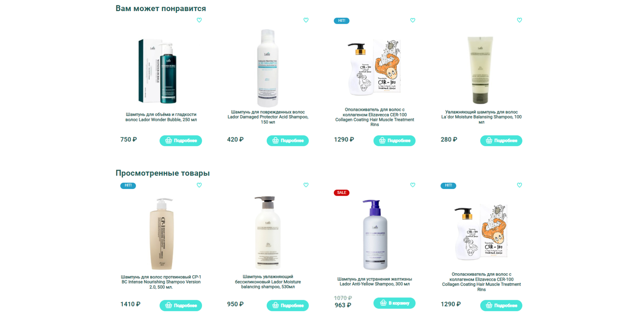Image resolution: width=644 pixels, height=325 pixels.
Task: Open details for 280 ₽ moisture shampoo
Action: 501,141
